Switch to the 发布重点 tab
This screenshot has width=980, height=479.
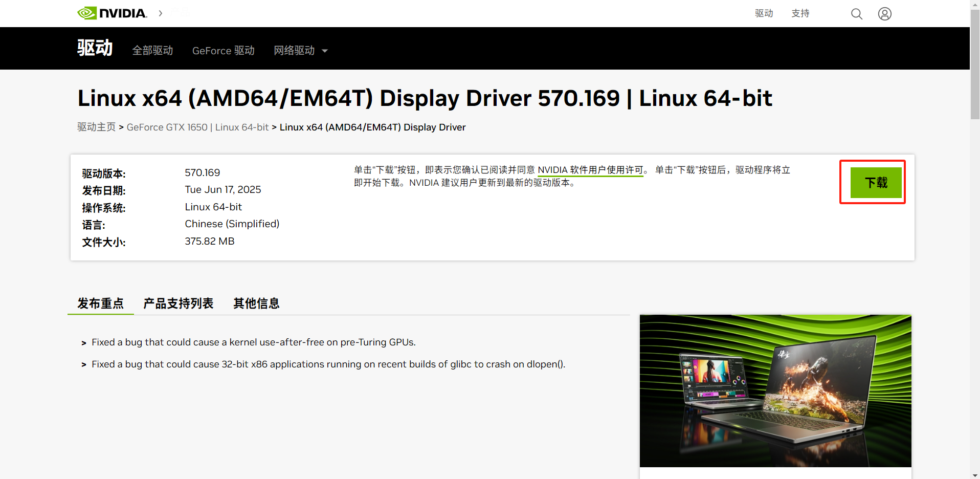[101, 303]
